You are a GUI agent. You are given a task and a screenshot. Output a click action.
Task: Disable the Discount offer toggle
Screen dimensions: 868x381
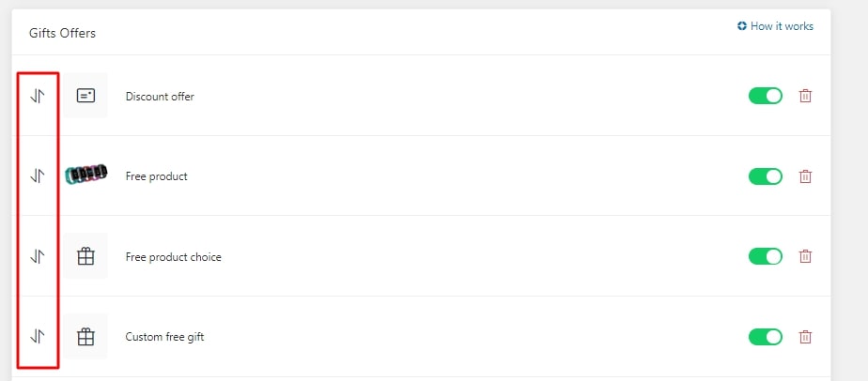766,96
